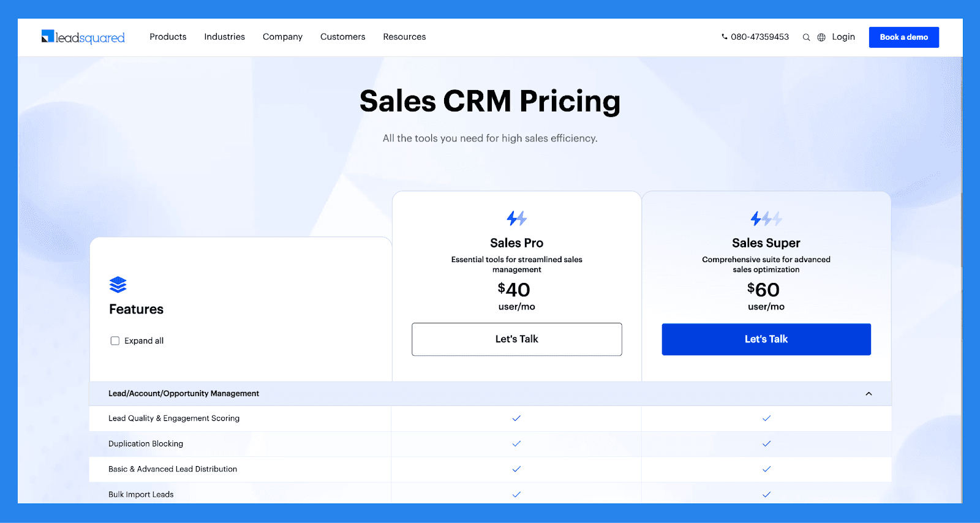The width and height of the screenshot is (980, 523).
Task: Click the $40 price text
Action: pos(514,290)
